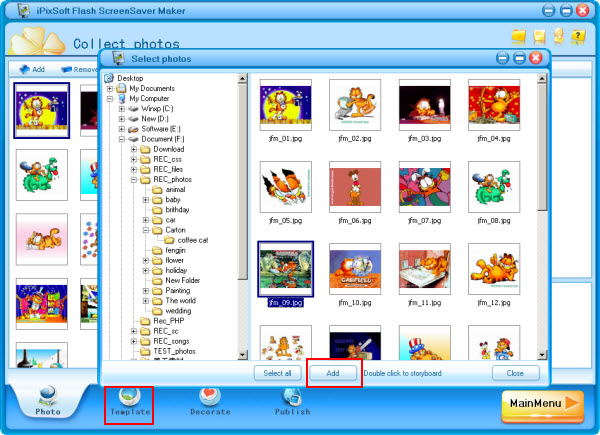Select the jfm_02.jpg thumbnail

(x=355, y=105)
